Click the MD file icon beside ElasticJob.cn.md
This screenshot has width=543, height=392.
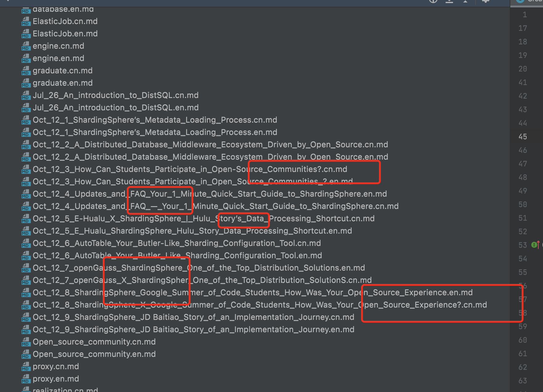[26, 21]
